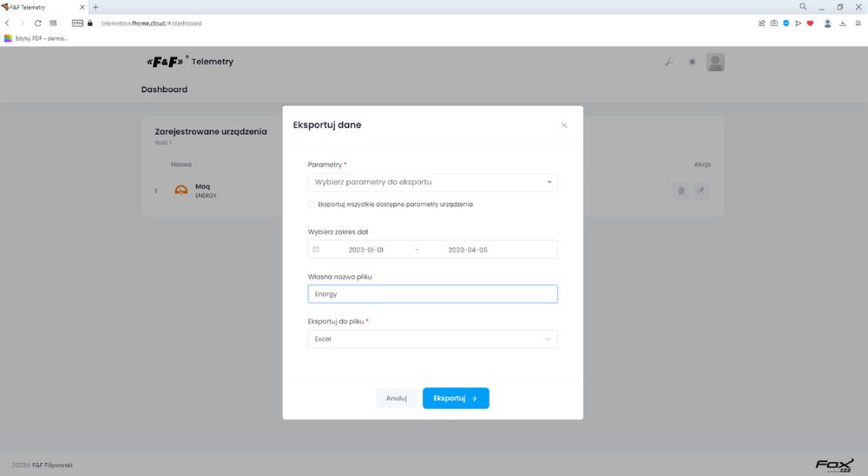
Task: Click the red heart bookmark icon
Action: click(810, 23)
